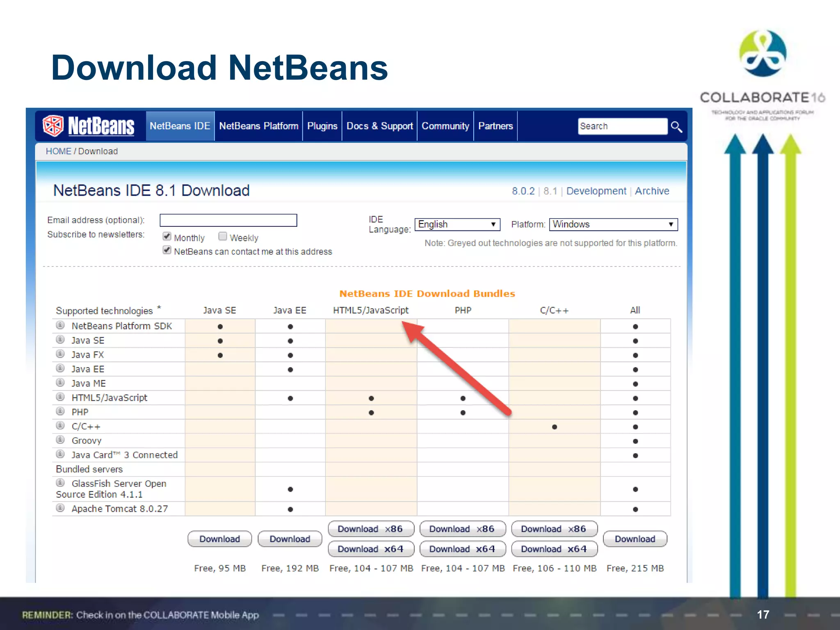Click the NetBeans logo icon
Image resolution: width=840 pixels, height=630 pixels.
click(x=53, y=126)
